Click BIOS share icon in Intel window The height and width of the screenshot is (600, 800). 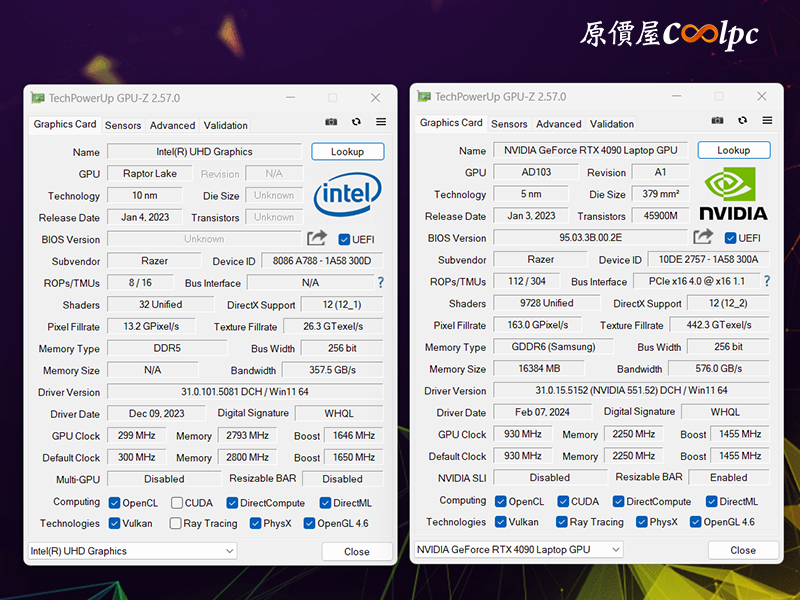coord(316,238)
